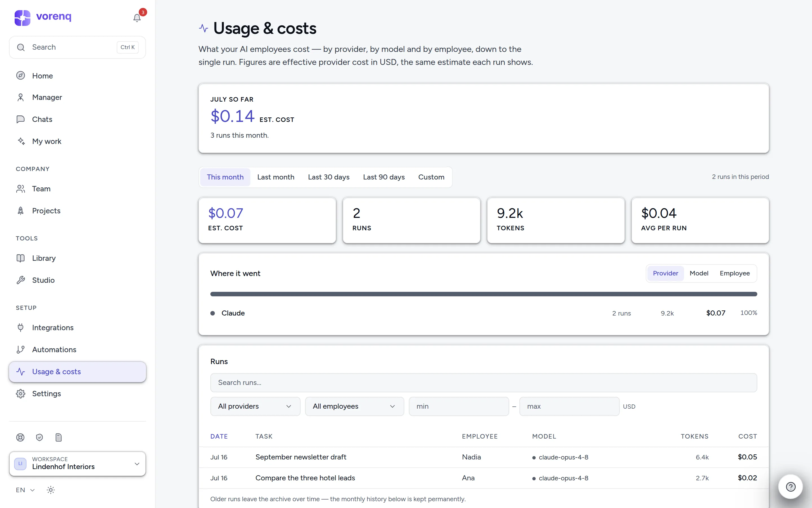This screenshot has width=812, height=508.
Task: Open the Home page link
Action: pos(78,76)
